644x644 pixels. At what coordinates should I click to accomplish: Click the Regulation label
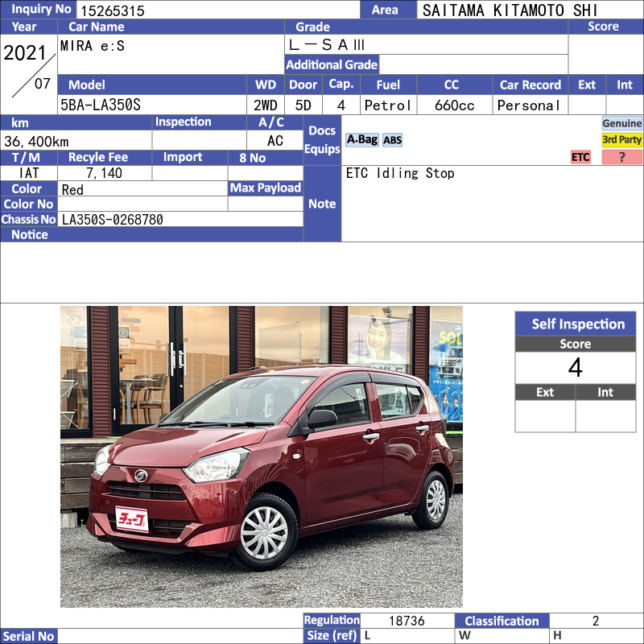coord(332,620)
